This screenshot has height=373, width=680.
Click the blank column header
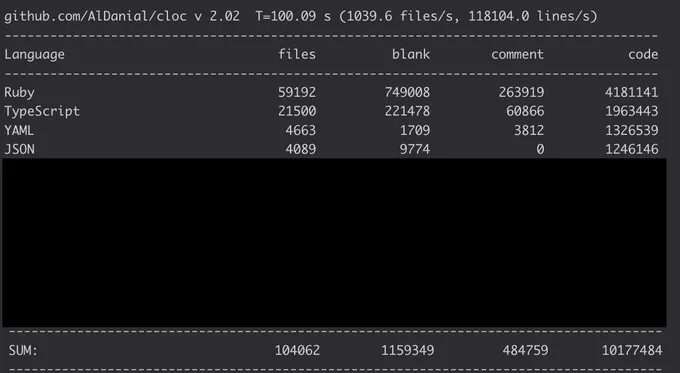click(411, 54)
